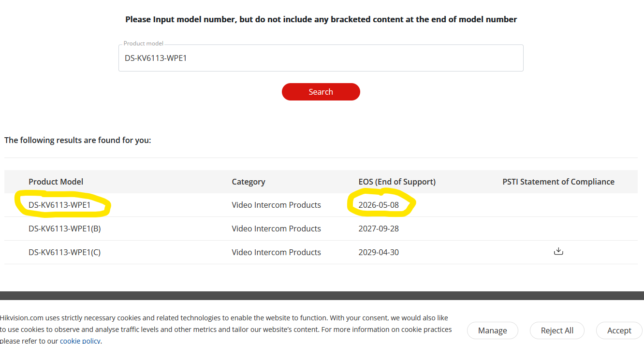Click PSTI Statement of Compliance header
The height and width of the screenshot is (344, 644).
pos(558,182)
